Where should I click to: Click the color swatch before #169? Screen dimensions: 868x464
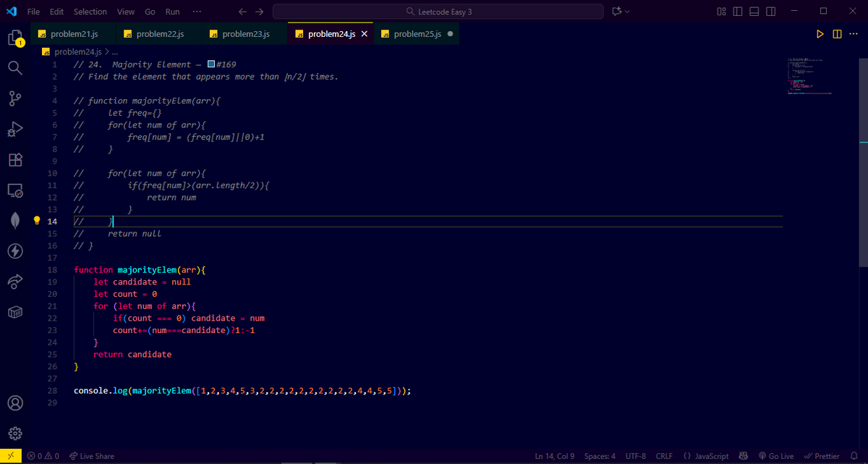[x=210, y=64]
